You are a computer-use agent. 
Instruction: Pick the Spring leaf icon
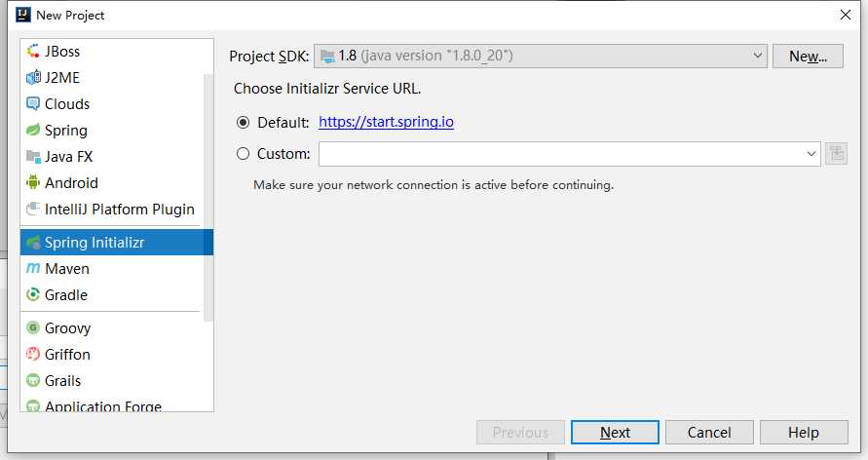[33, 130]
